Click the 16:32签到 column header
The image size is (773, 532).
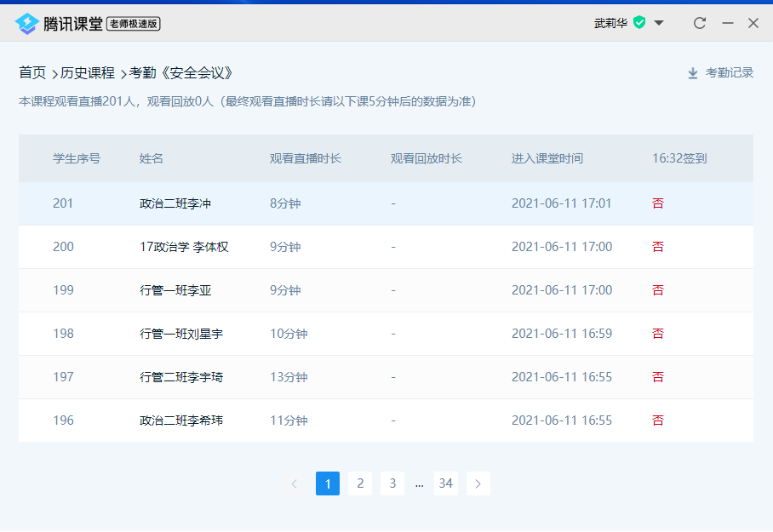(x=679, y=158)
